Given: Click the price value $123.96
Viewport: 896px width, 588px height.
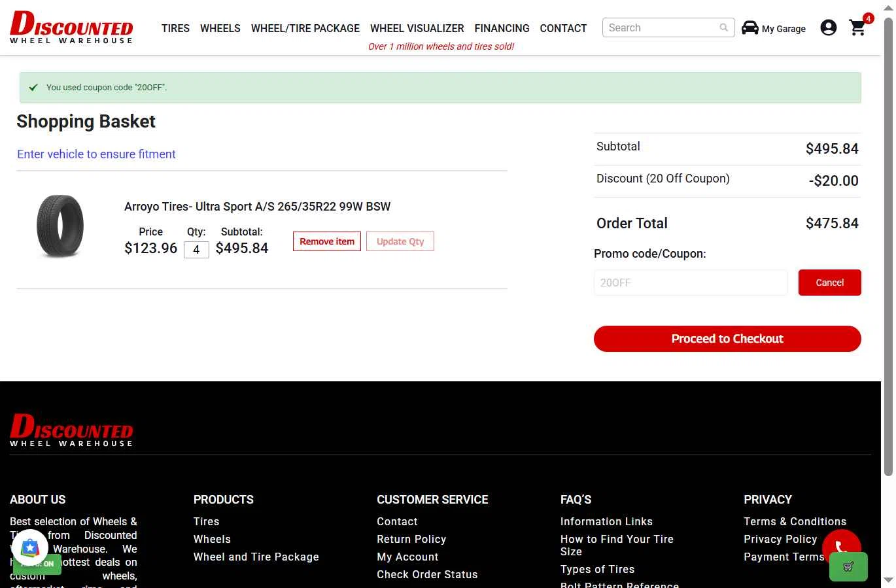Looking at the screenshot, I should pos(151,248).
